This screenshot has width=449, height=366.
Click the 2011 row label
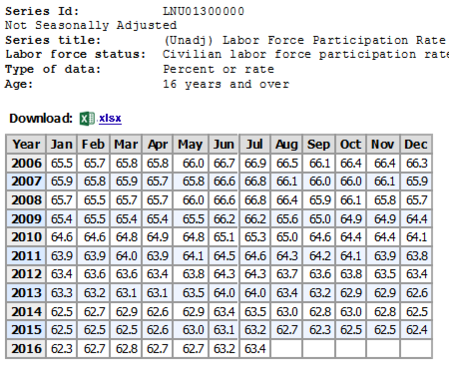click(x=26, y=256)
